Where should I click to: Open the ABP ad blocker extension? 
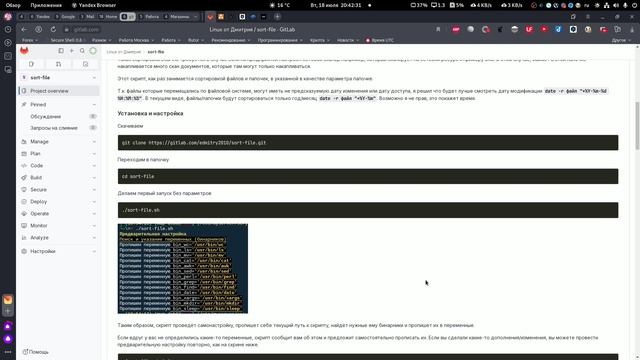456,29
